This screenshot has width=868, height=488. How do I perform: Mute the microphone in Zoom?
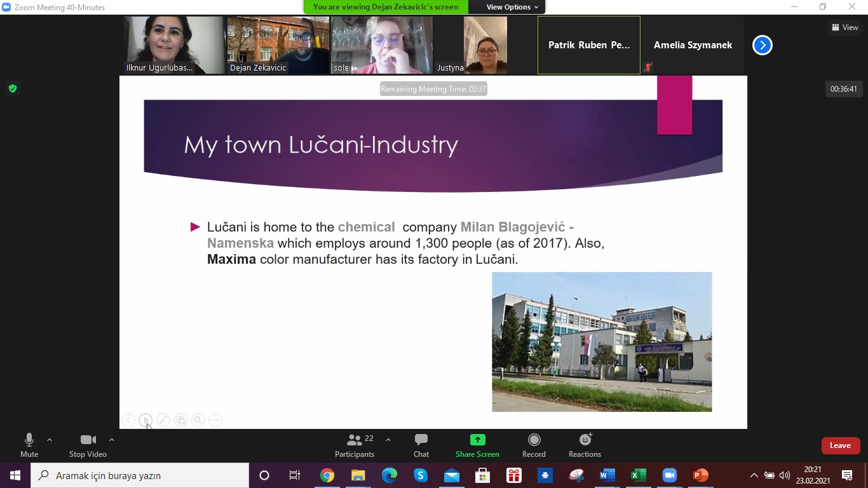29,445
